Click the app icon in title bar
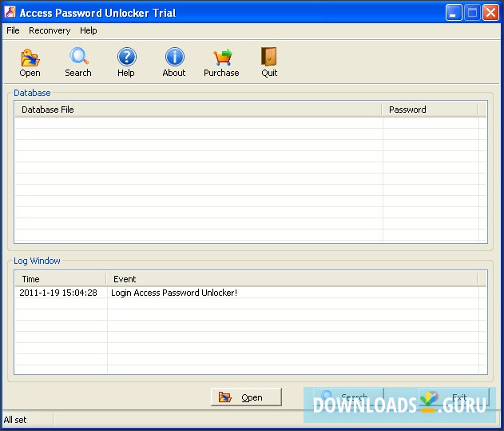 [10, 12]
